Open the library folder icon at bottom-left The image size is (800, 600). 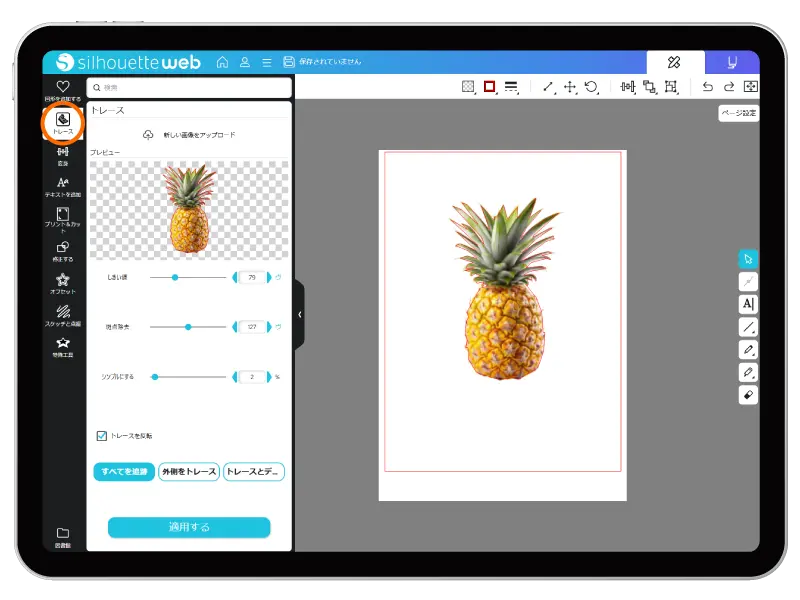pyautogui.click(x=63, y=536)
